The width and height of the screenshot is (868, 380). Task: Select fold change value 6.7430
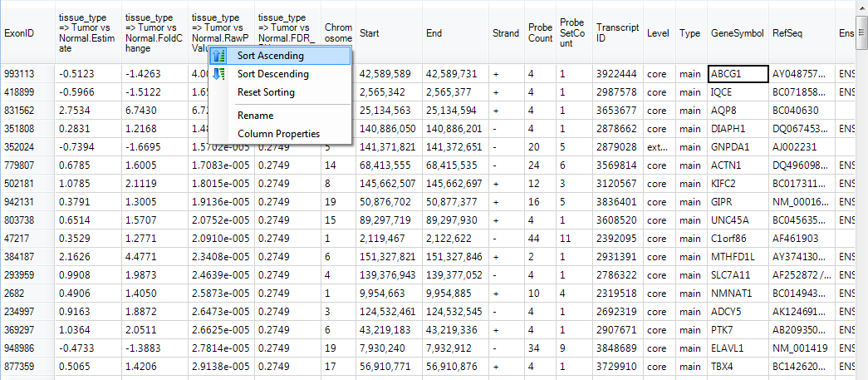(x=155, y=111)
